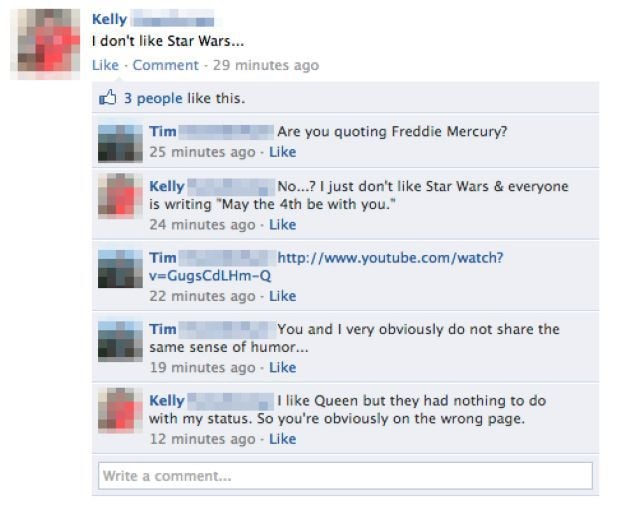The image size is (640, 510).
Task: Like Tim's comment from 19 minutes ago
Action: [x=282, y=368]
